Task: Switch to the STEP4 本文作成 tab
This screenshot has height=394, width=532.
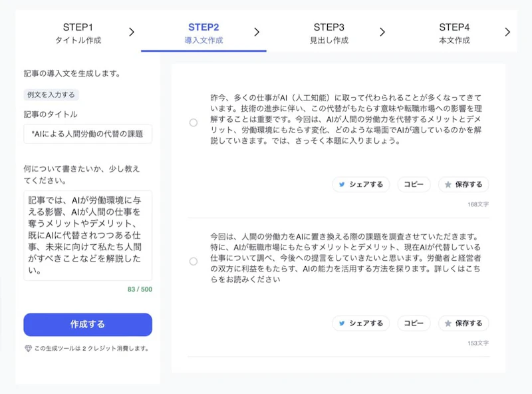Action: pos(454,33)
